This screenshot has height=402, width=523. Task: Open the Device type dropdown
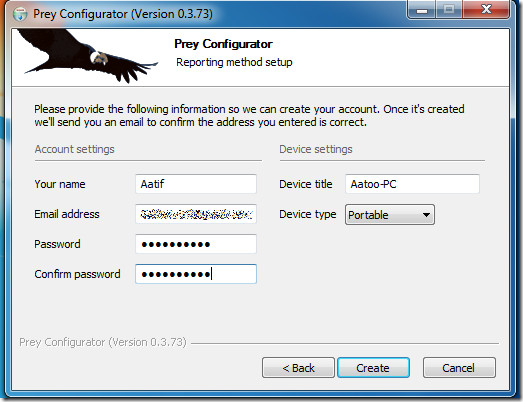(390, 215)
